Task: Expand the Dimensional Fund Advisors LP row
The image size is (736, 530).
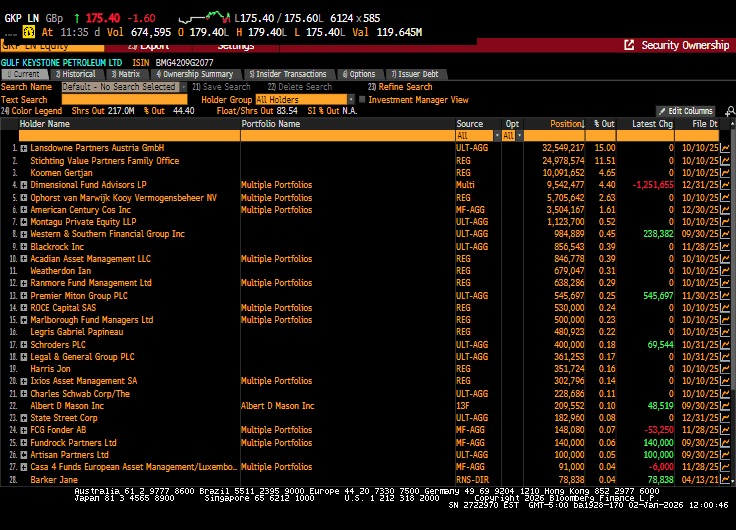Action: click(x=23, y=185)
